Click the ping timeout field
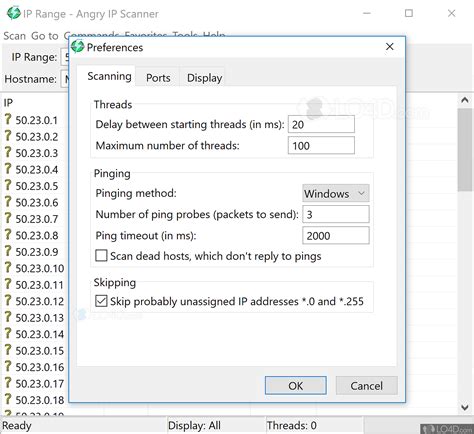The width and height of the screenshot is (474, 434). pyautogui.click(x=336, y=235)
